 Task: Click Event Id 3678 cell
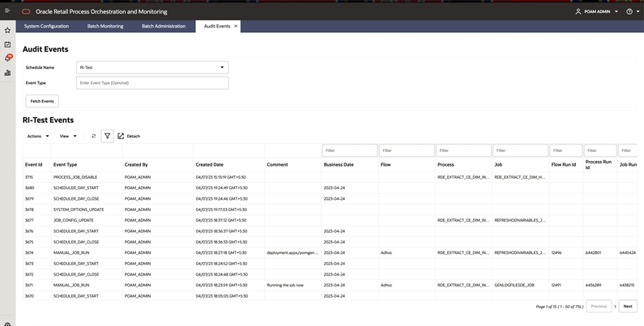click(29, 210)
